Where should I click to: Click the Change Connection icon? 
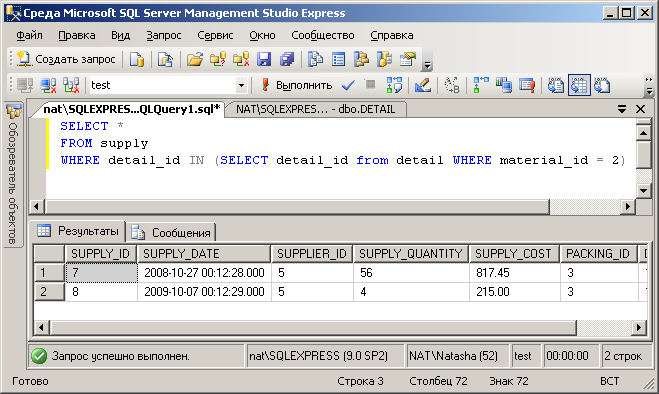(x=71, y=85)
